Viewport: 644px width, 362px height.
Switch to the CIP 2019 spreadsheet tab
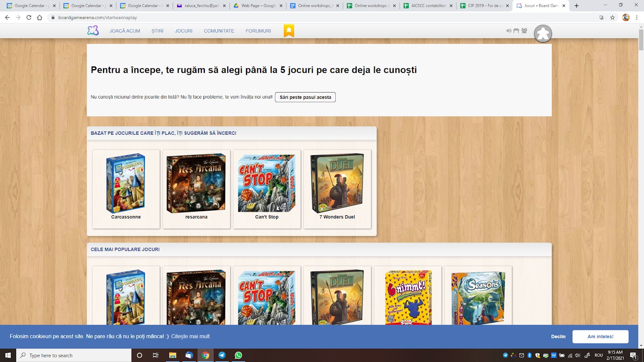tap(485, 6)
